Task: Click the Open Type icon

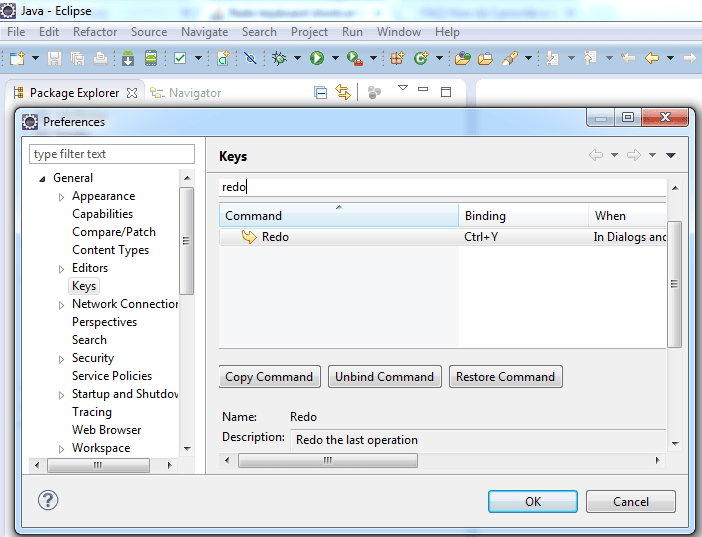Action: tap(462, 59)
